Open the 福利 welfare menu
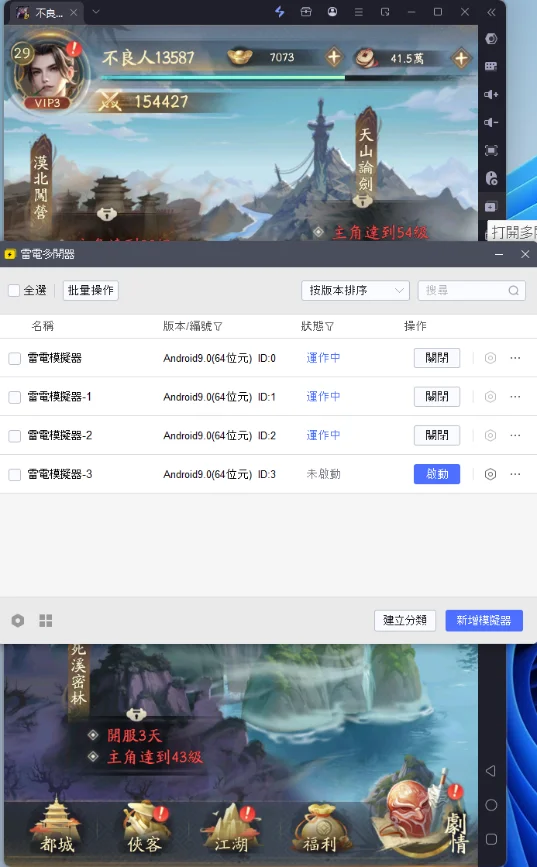537x867 pixels. 319,827
